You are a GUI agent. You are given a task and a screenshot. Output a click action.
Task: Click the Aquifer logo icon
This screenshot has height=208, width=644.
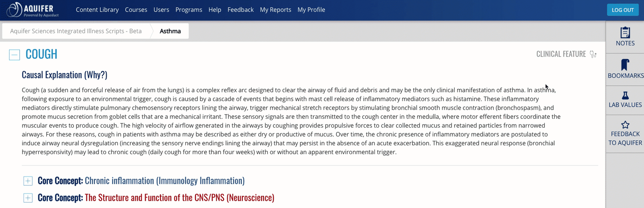[x=14, y=10]
